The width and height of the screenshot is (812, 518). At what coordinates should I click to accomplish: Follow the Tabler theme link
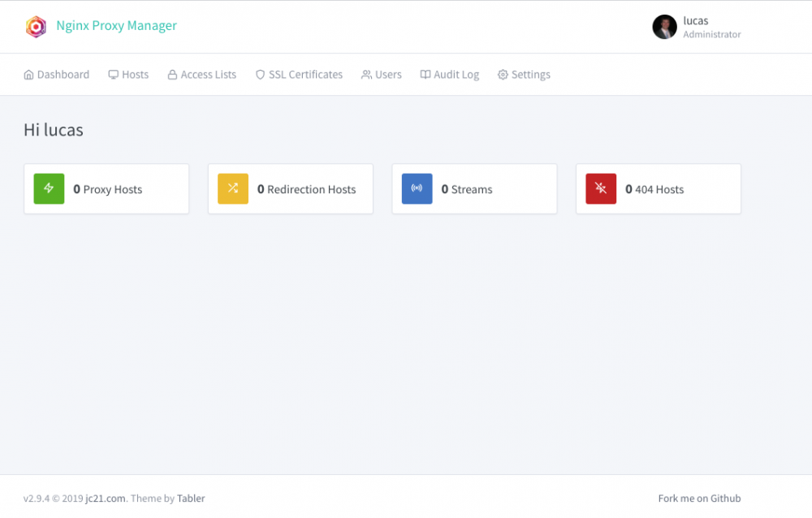point(191,499)
